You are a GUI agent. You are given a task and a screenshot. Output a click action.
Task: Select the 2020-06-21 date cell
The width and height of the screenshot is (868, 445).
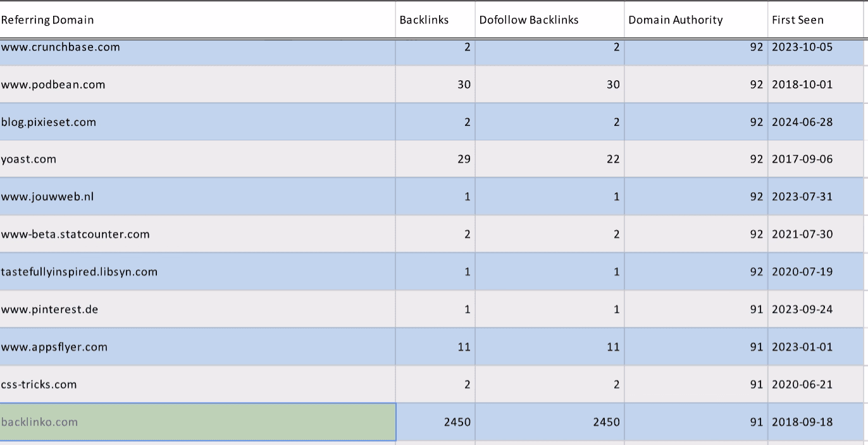pyautogui.click(x=815, y=384)
